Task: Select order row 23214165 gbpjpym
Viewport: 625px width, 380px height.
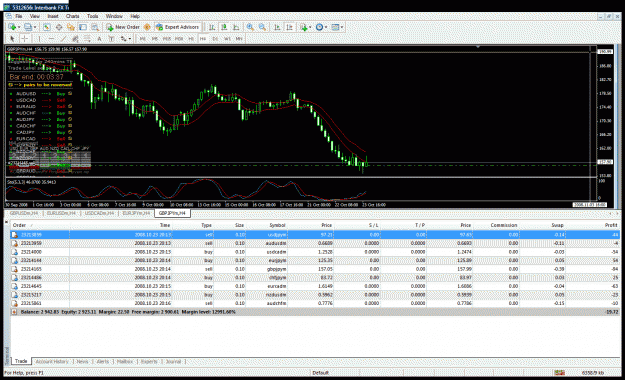Action: click(315, 269)
